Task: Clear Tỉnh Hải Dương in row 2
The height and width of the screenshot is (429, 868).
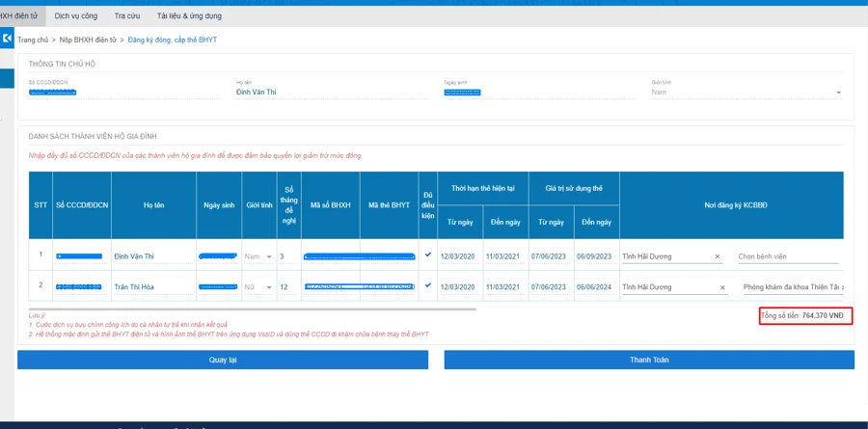Action: click(722, 287)
